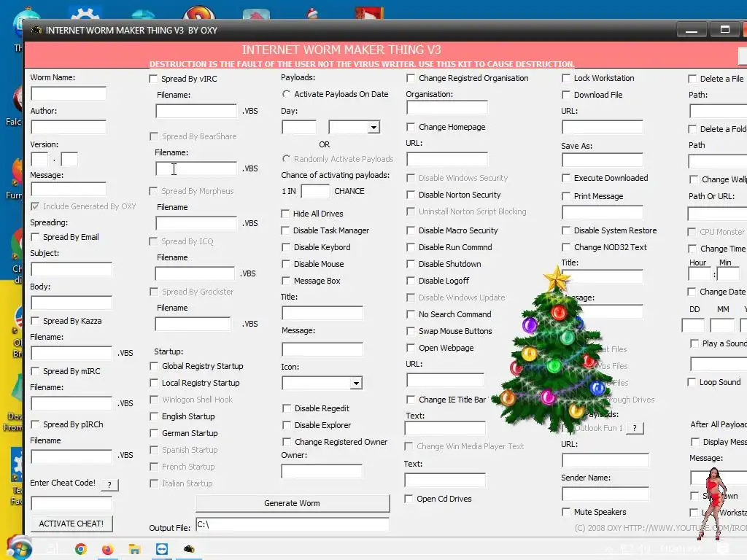The width and height of the screenshot is (747, 560).
Task: Tick the Change Homepage checkbox
Action: (410, 127)
